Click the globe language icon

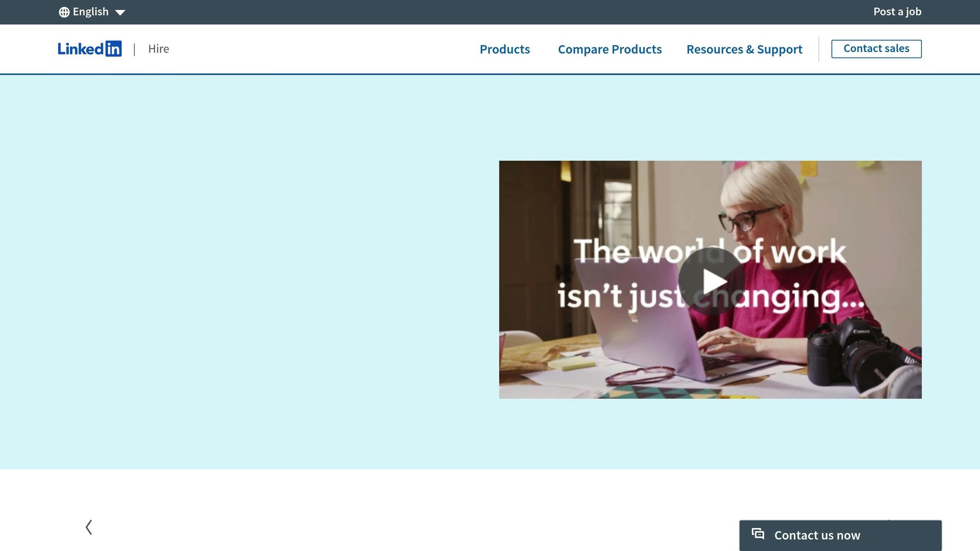click(64, 12)
